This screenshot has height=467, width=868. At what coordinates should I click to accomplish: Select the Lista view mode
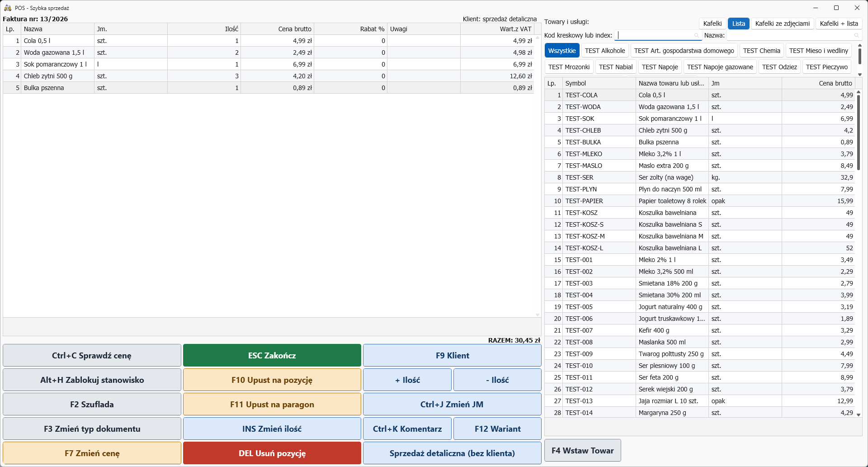pyautogui.click(x=739, y=24)
